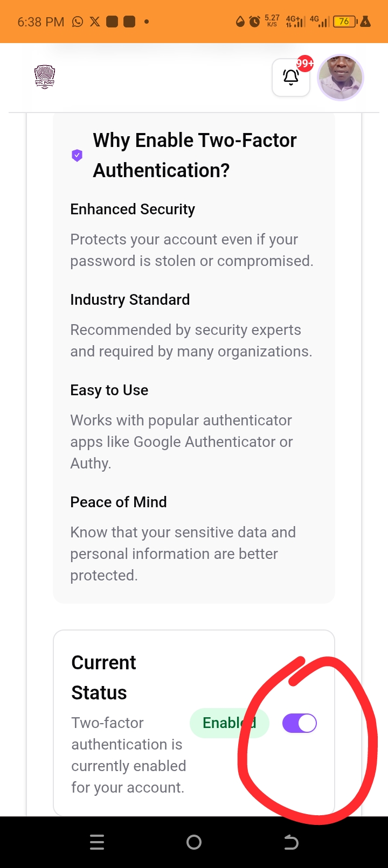Tap the Industry Standard heading
The image size is (388, 868).
coord(130,299)
